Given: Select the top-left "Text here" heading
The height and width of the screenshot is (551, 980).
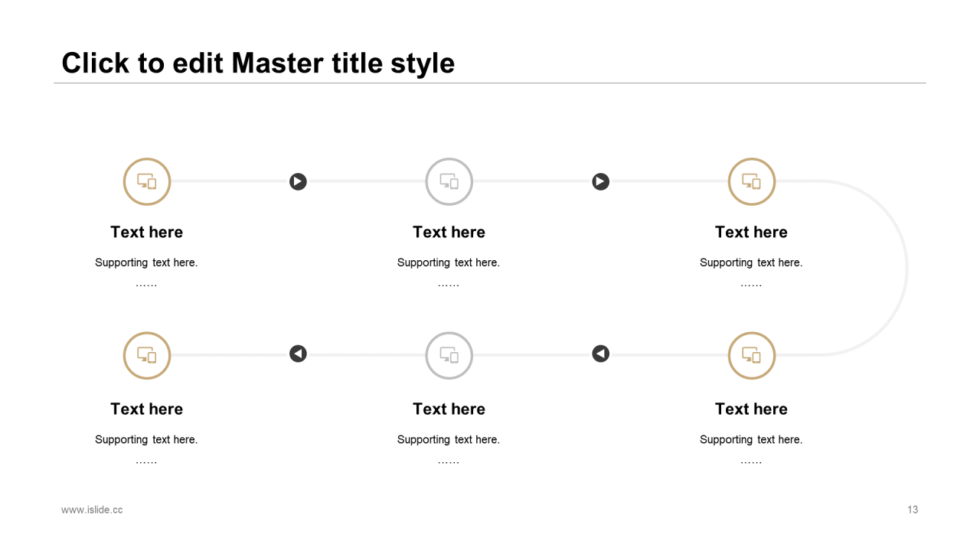Looking at the screenshot, I should pos(147,232).
